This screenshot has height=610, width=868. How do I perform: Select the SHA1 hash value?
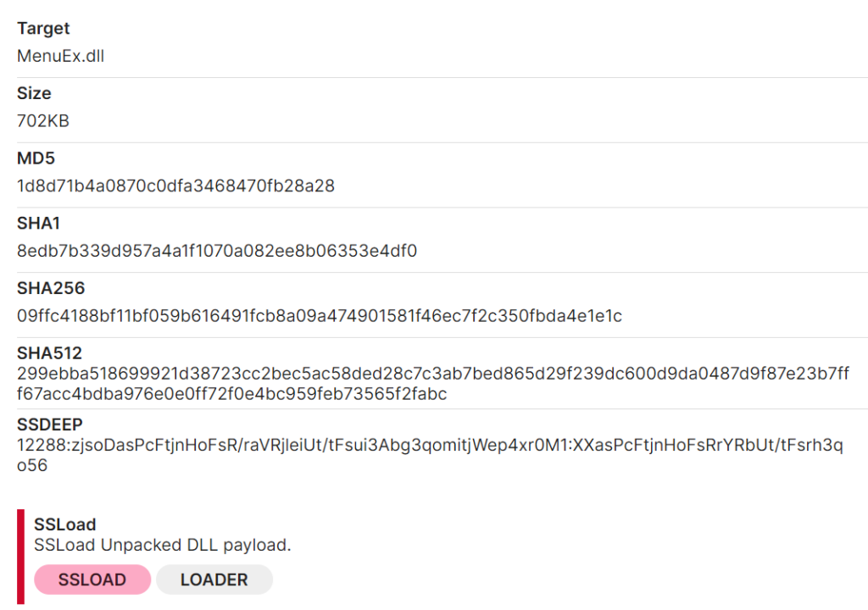pyautogui.click(x=217, y=251)
